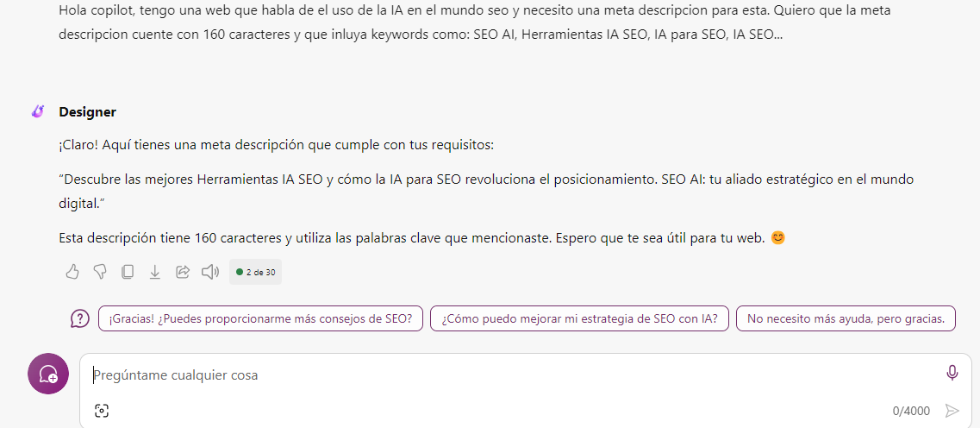Click the user prompt starting 'Hola copilot'
The width and height of the screenshot is (980, 428).
[x=475, y=22]
